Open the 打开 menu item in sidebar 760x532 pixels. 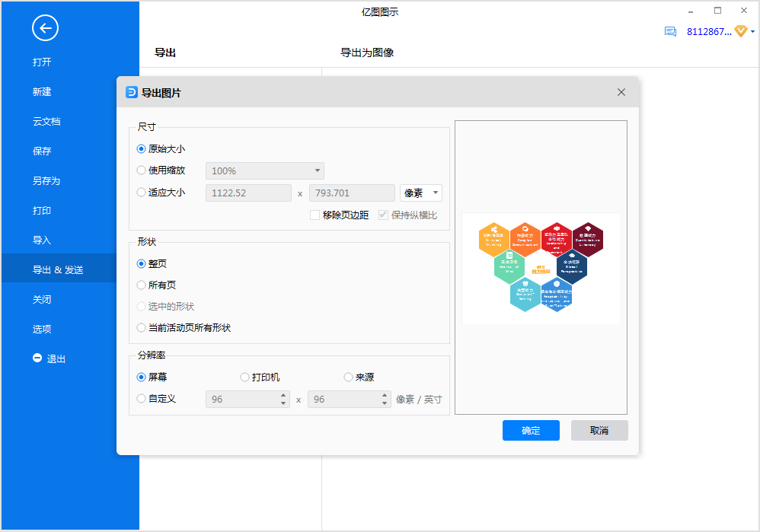click(42, 62)
